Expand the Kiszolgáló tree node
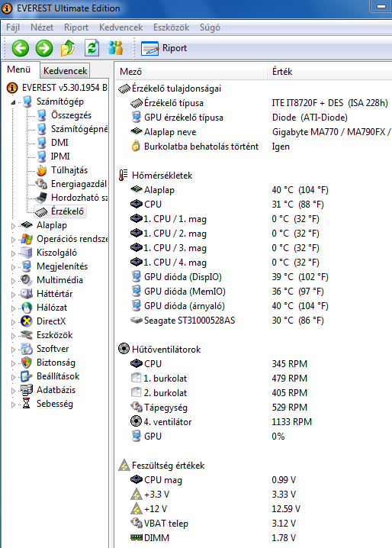 pyautogui.click(x=13, y=253)
